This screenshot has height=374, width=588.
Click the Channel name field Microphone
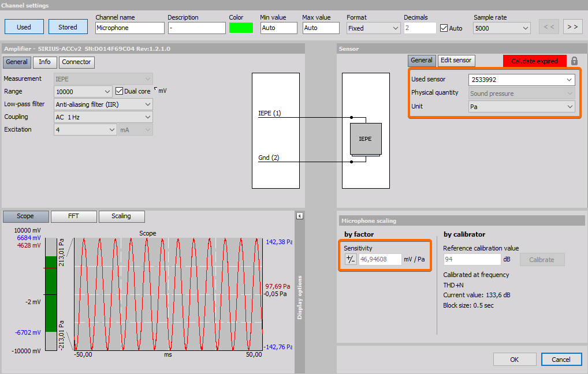pos(130,28)
